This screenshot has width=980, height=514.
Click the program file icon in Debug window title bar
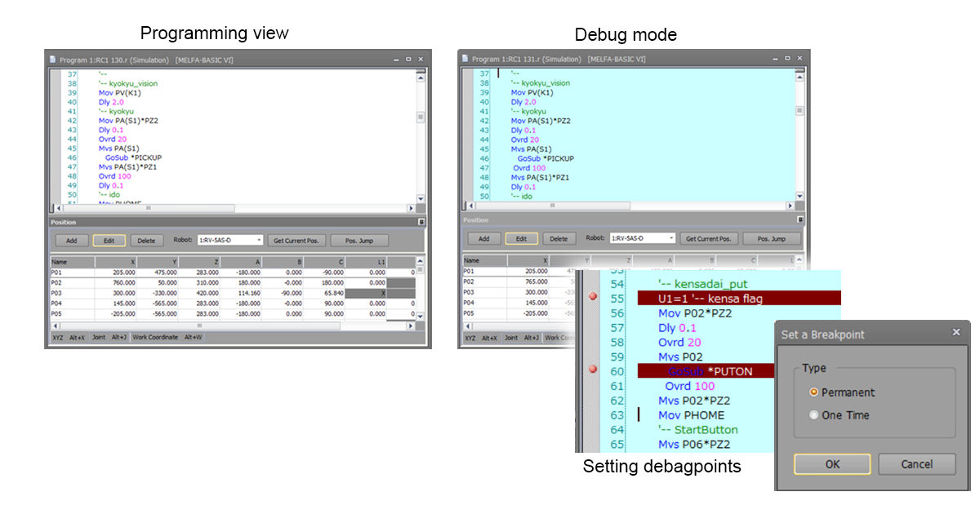pyautogui.click(x=465, y=59)
